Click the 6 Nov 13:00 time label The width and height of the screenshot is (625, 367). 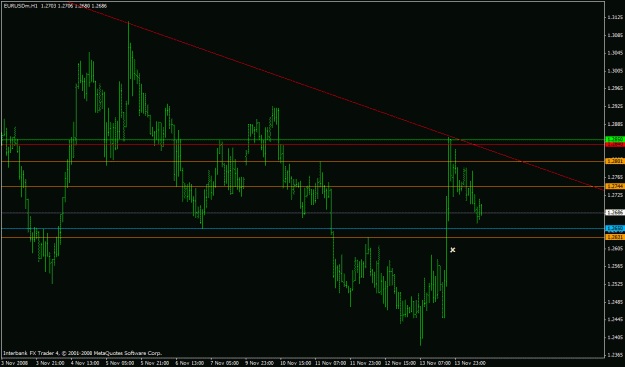189,363
